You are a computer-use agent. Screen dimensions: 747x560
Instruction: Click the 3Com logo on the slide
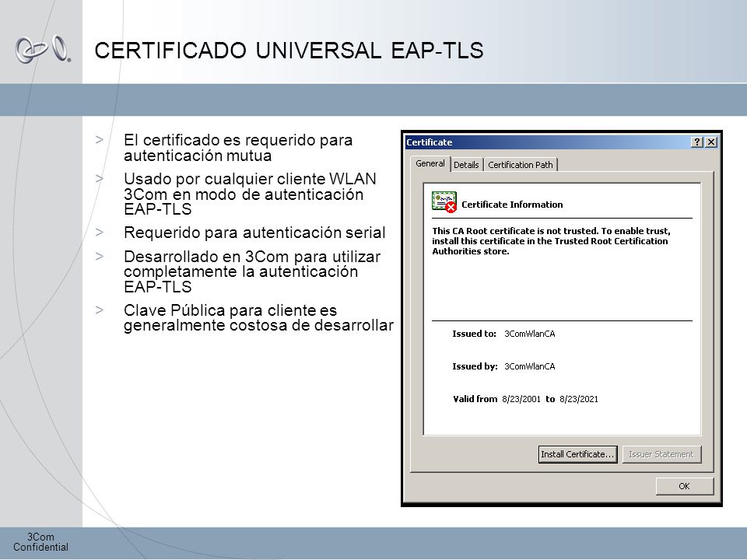point(43,50)
